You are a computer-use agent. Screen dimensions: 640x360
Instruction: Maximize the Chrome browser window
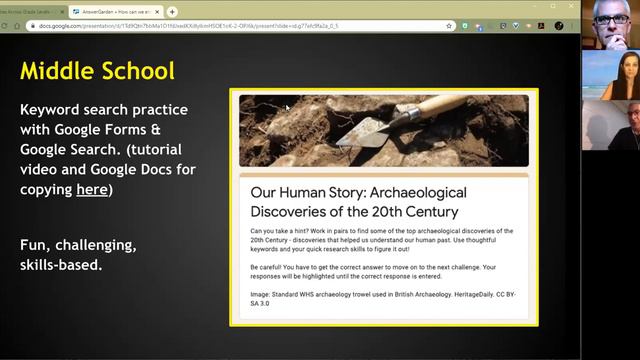click(x=553, y=6)
